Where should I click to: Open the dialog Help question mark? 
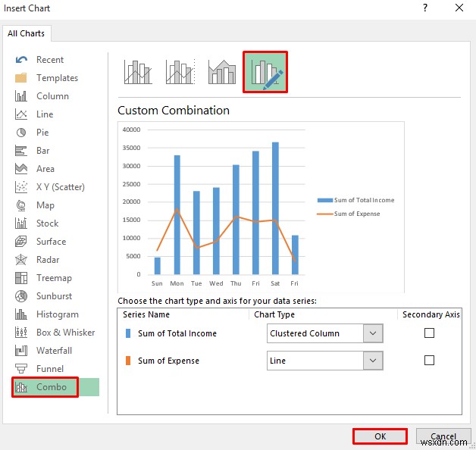pyautogui.click(x=425, y=8)
